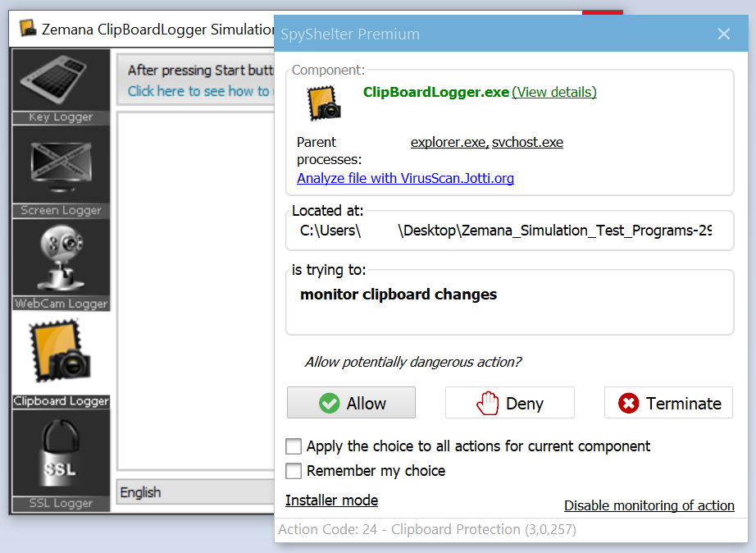Switch to Installer mode
The width and height of the screenshot is (756, 553).
coord(332,500)
